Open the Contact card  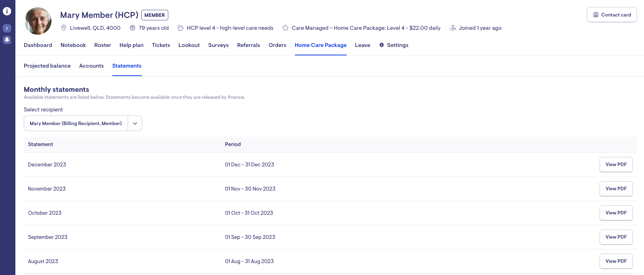(611, 15)
